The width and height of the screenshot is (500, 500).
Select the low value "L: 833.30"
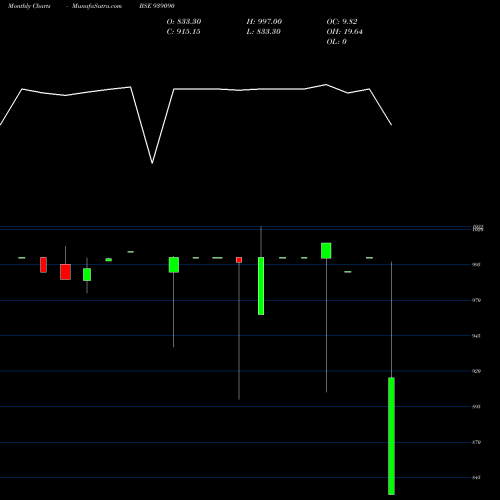click(x=263, y=32)
